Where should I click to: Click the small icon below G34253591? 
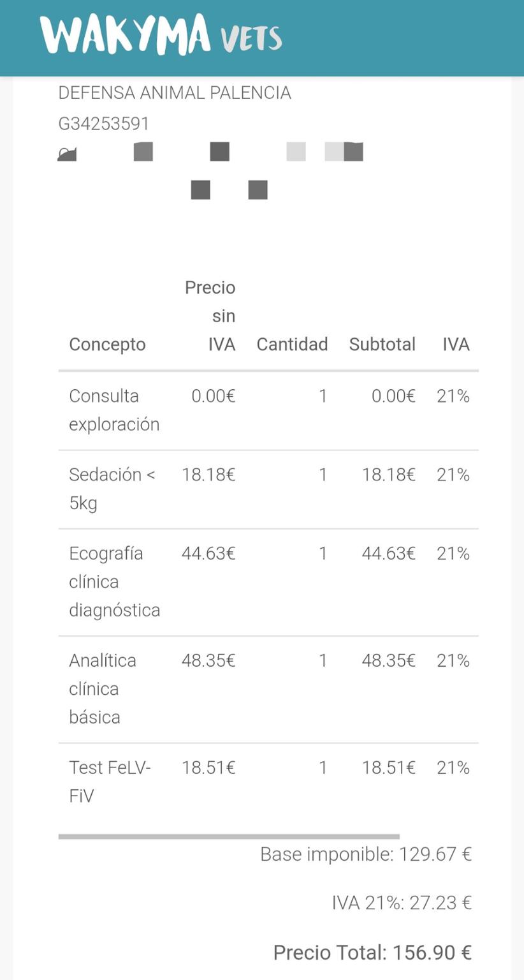[x=67, y=154]
